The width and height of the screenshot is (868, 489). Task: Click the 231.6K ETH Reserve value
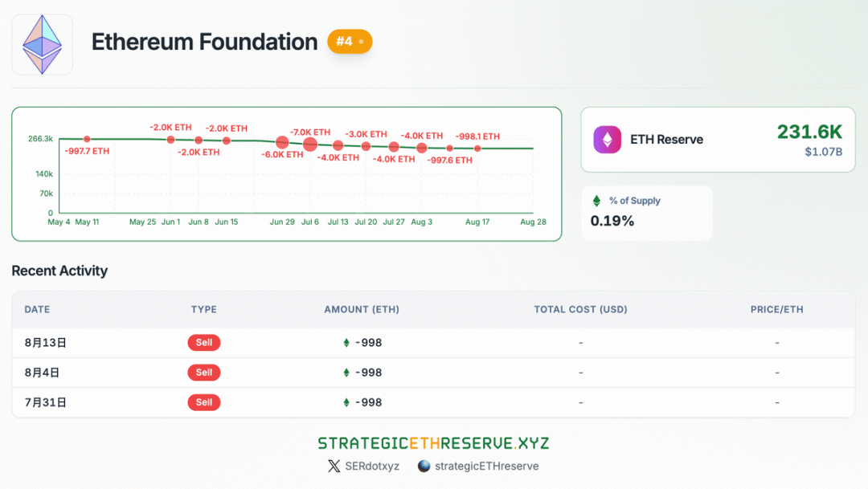click(x=809, y=132)
